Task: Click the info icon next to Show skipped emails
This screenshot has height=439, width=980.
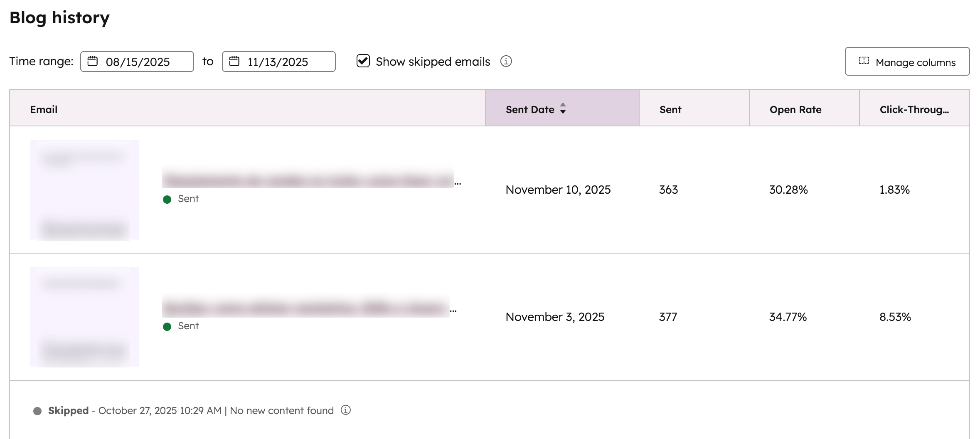Action: pos(506,61)
